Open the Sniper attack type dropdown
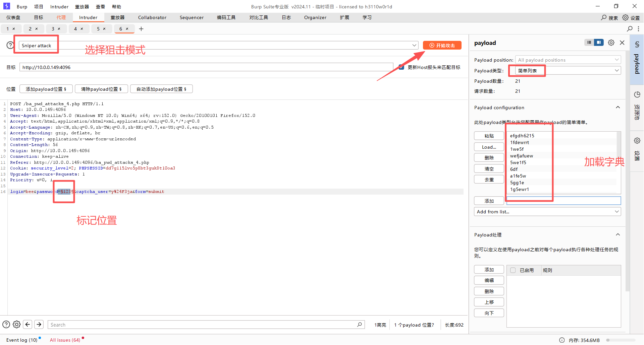644x345 pixels. pos(218,45)
